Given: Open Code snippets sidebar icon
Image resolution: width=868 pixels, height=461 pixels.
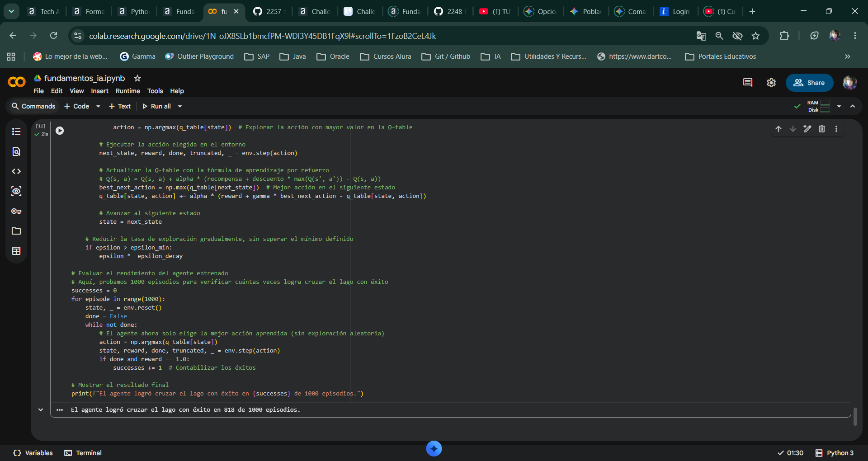Looking at the screenshot, I should pos(16,171).
